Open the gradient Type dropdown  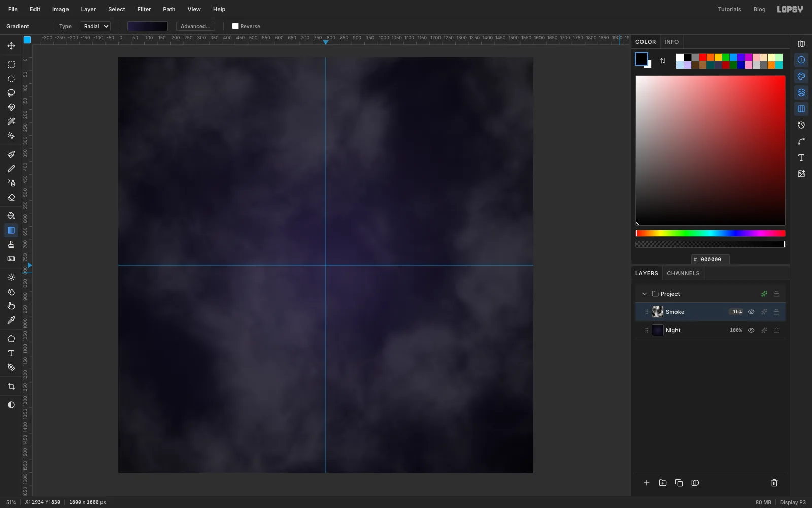tap(95, 26)
